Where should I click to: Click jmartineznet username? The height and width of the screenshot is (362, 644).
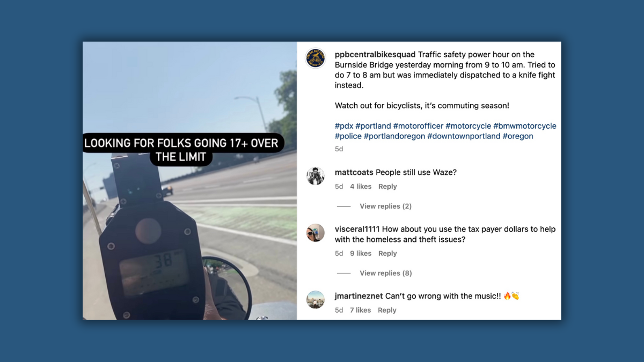359,295
